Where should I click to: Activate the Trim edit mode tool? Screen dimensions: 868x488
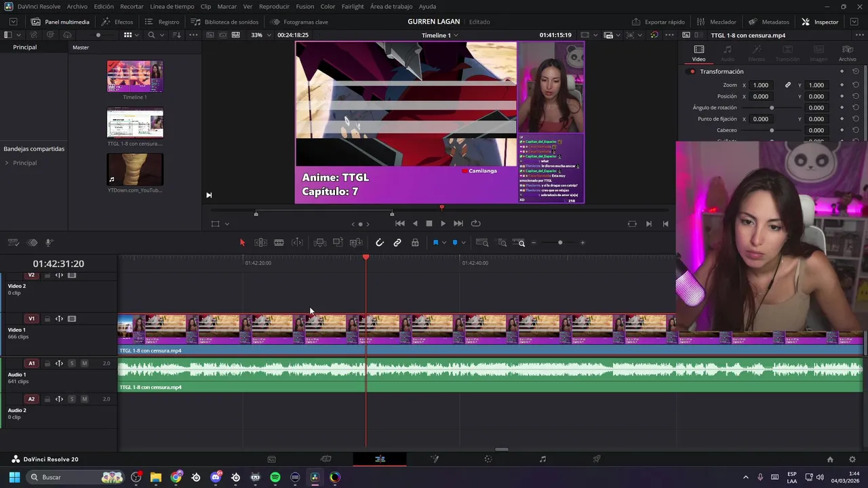[x=260, y=243]
